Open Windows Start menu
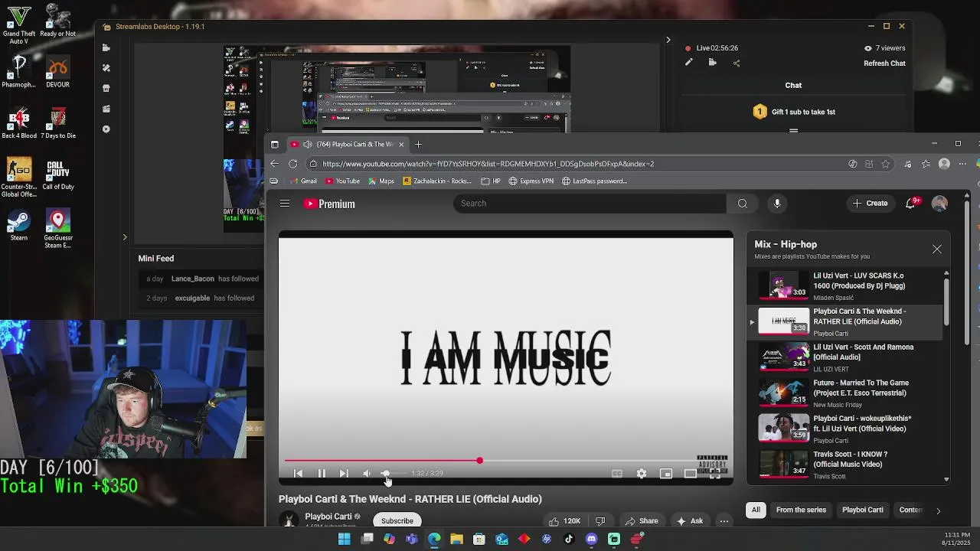 pyautogui.click(x=344, y=540)
